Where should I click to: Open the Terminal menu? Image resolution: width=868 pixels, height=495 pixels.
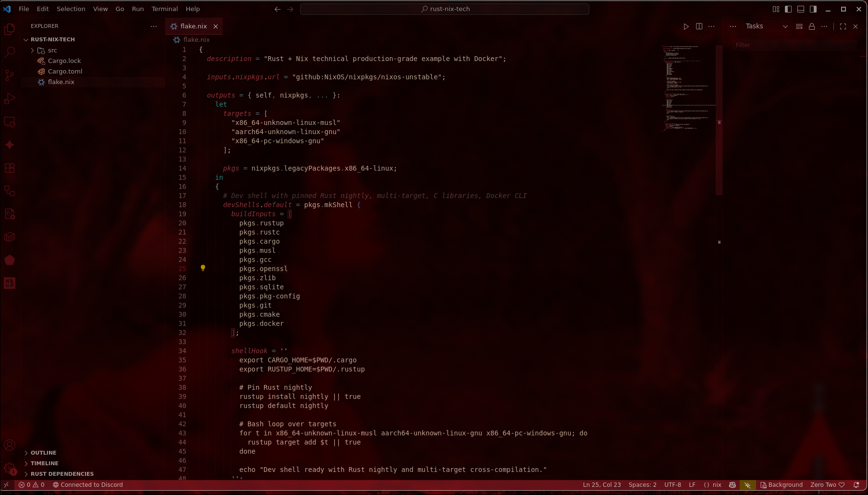tap(164, 9)
